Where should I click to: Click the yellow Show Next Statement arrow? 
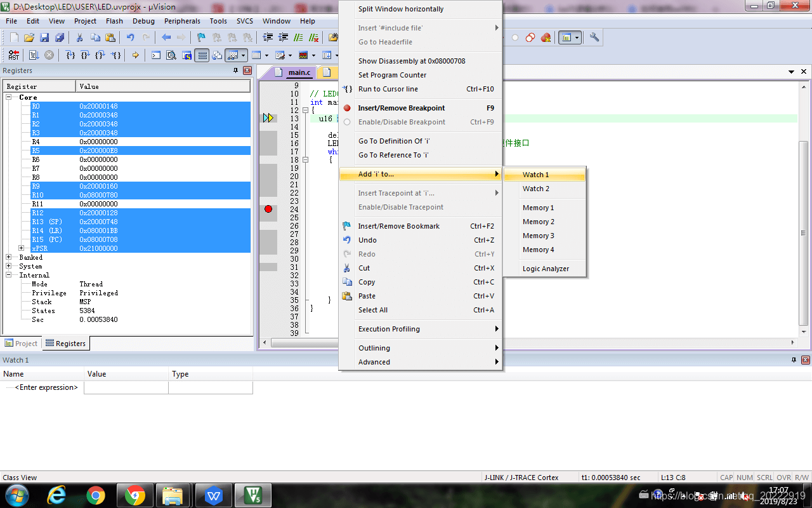[136, 55]
